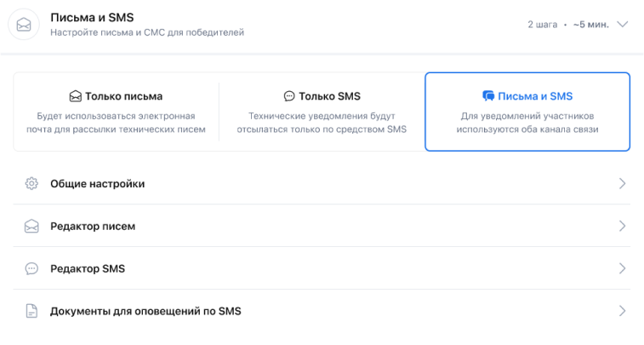Click the document icon for Документы для оповещений
This screenshot has height=345, width=644.
click(31, 311)
